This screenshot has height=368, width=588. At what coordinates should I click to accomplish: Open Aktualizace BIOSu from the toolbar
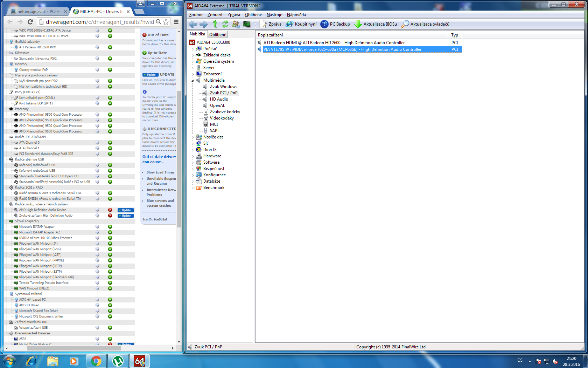(376, 24)
